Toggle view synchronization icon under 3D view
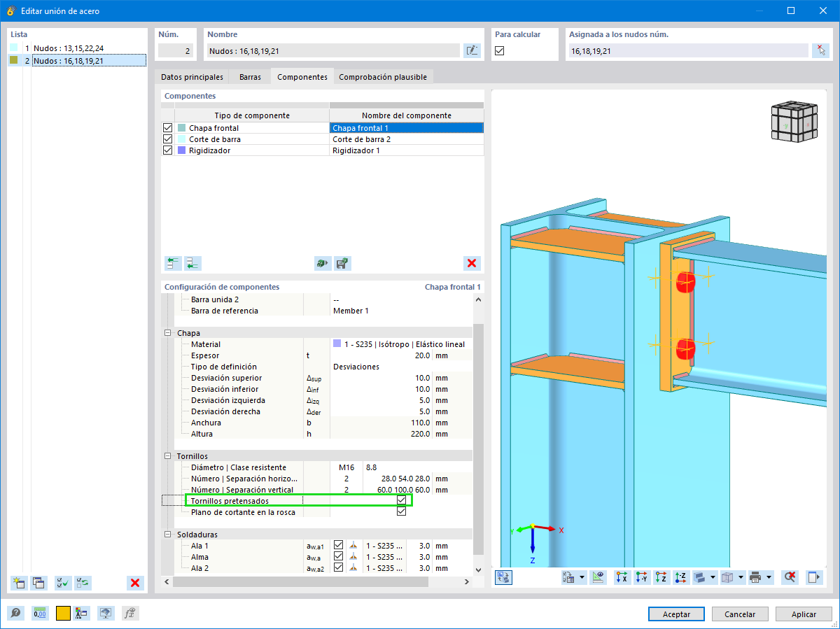The image size is (840, 629). [503, 577]
